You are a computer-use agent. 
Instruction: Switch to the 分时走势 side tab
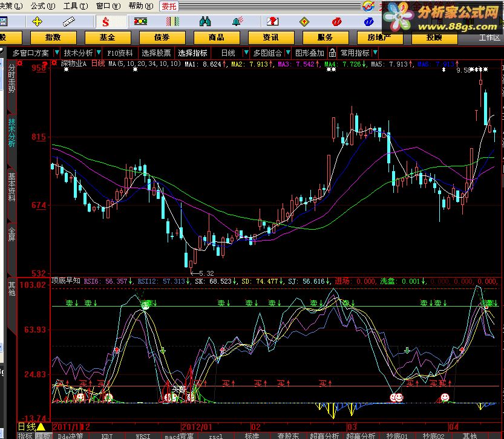(x=11, y=79)
